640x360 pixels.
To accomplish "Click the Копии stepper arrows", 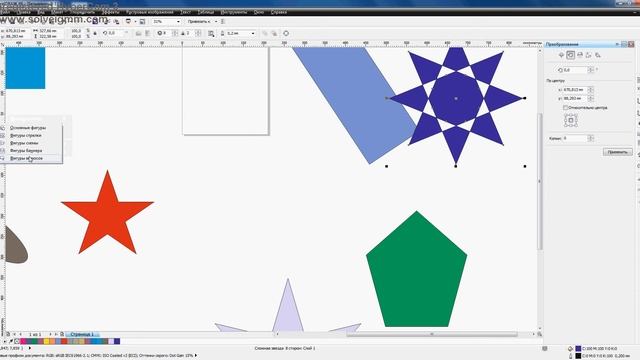I will (x=591, y=138).
